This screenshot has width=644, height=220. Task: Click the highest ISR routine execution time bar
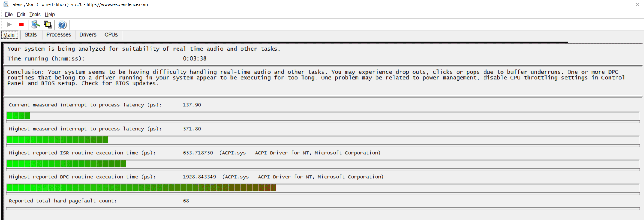pyautogui.click(x=66, y=164)
